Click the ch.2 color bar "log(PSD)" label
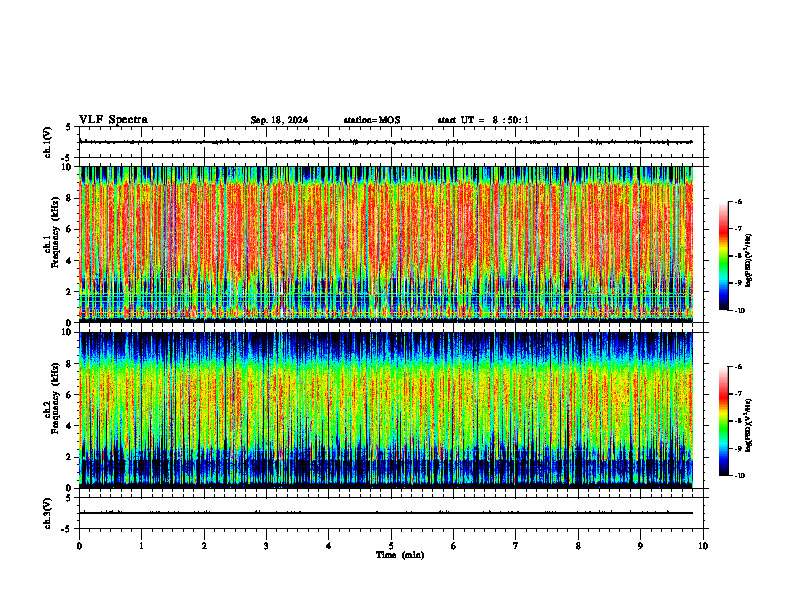The width and height of the screenshot is (792, 612). pyautogui.click(x=749, y=425)
